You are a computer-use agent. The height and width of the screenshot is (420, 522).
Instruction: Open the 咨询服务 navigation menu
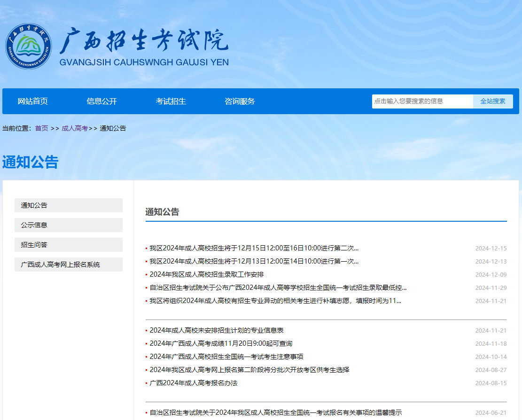pos(240,101)
